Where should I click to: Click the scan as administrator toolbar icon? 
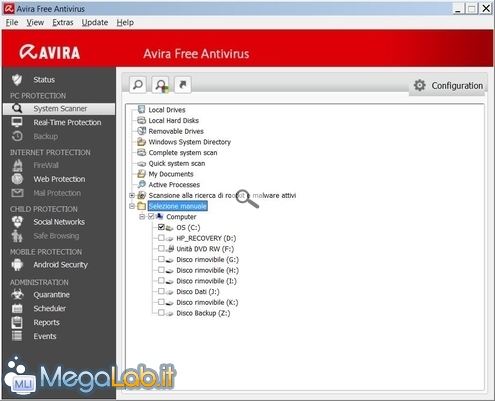click(x=161, y=85)
